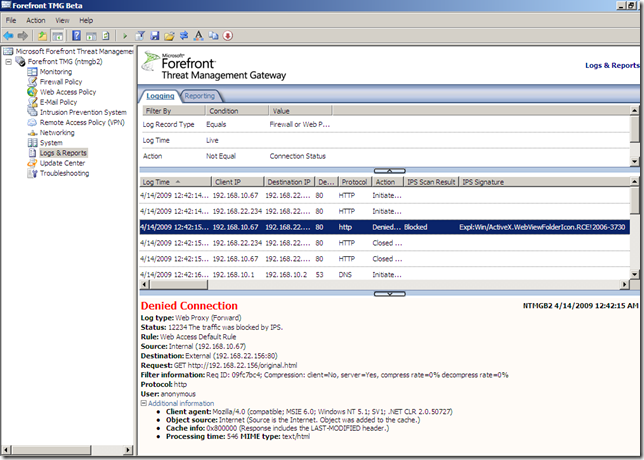Click the Action column header

[x=387, y=182]
